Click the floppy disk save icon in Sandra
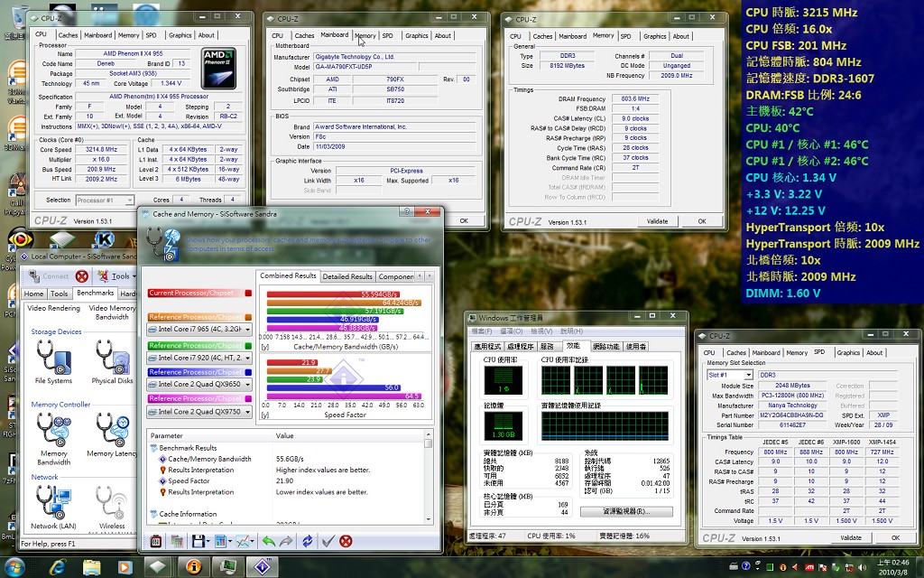 [198, 541]
